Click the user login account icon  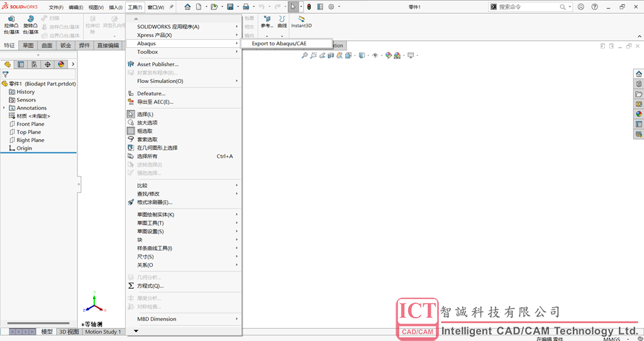click(580, 7)
